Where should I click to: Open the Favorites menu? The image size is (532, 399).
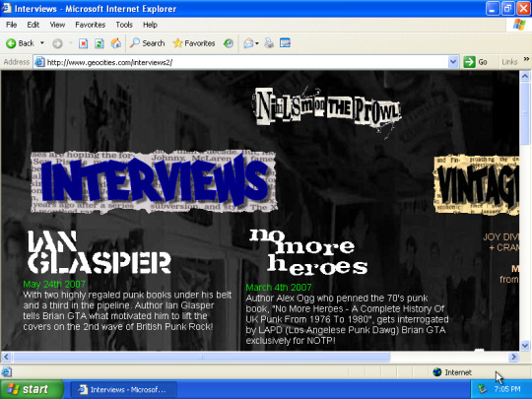91,25
